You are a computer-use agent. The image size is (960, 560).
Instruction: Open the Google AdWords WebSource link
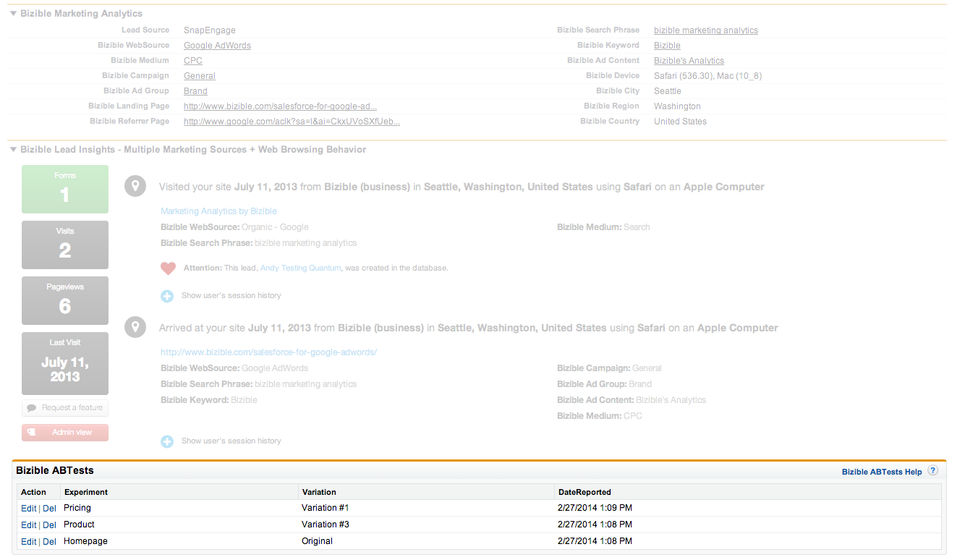(217, 45)
